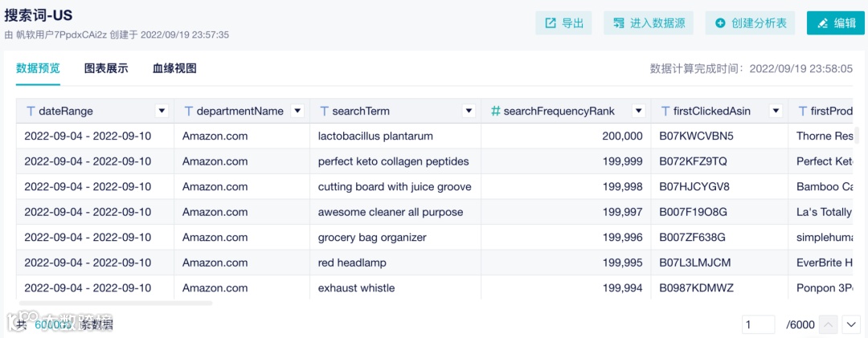Click the 编辑 edit button
Viewport: 868px width, 338px height.
[x=835, y=23]
